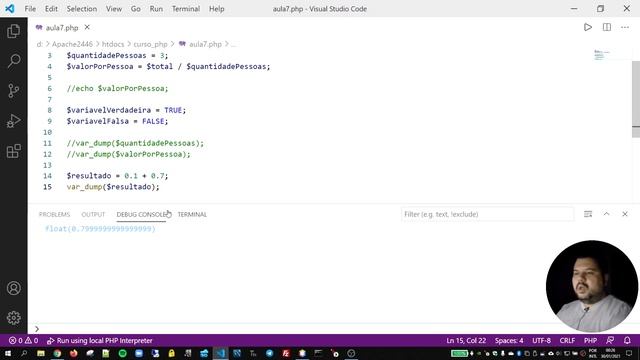Click the code minimap
The image size is (640, 360).
(x=602, y=55)
